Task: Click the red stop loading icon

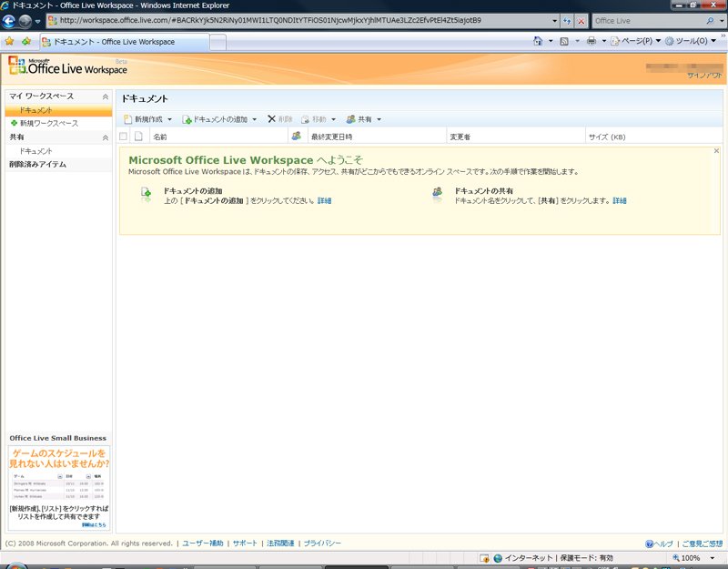Action: (581, 21)
